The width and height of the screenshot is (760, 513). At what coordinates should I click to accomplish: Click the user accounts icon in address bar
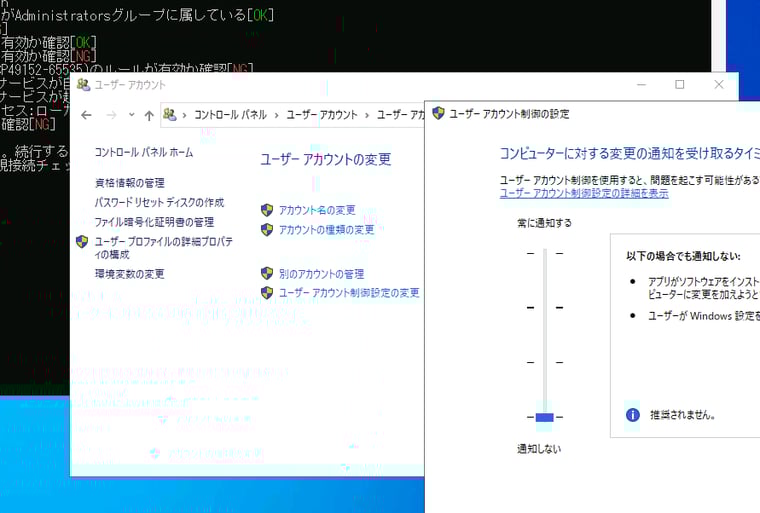pos(170,114)
